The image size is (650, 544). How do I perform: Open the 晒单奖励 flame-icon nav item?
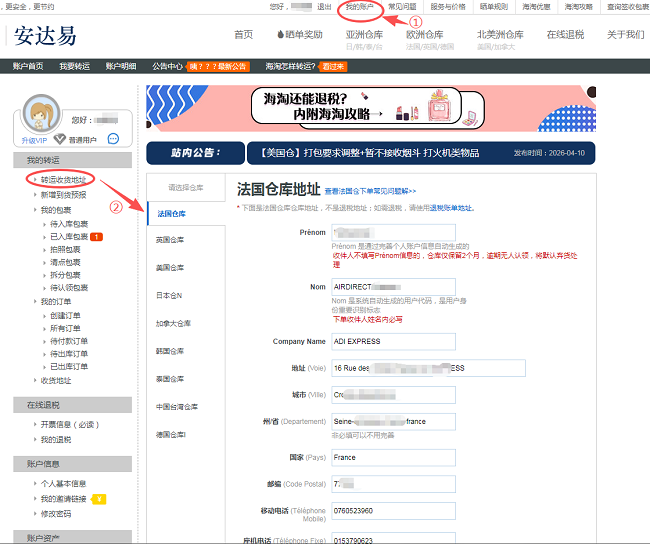click(x=299, y=35)
